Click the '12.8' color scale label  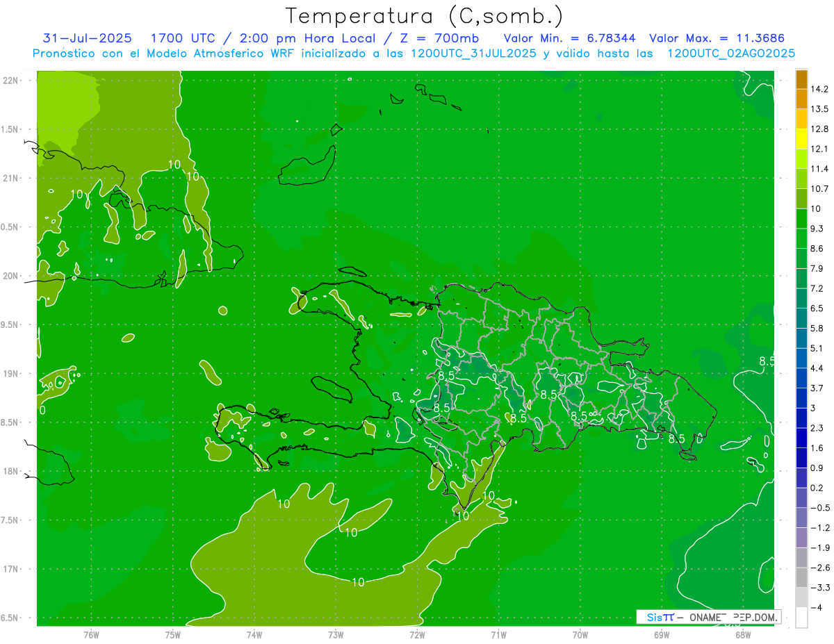819,129
